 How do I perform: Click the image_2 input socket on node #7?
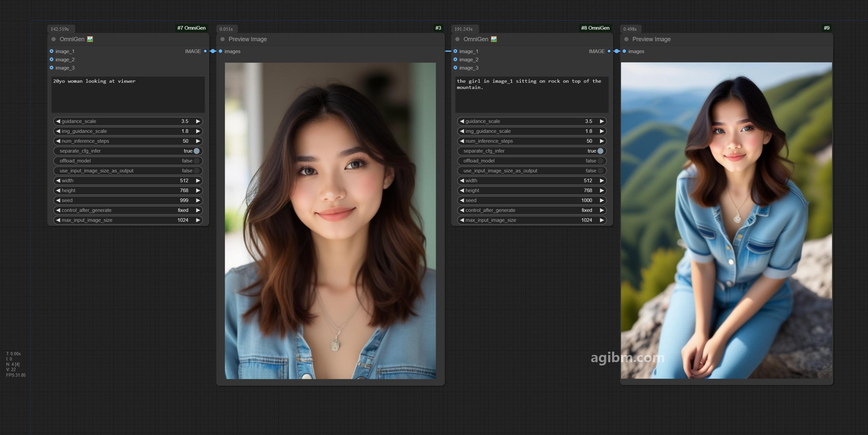click(51, 59)
